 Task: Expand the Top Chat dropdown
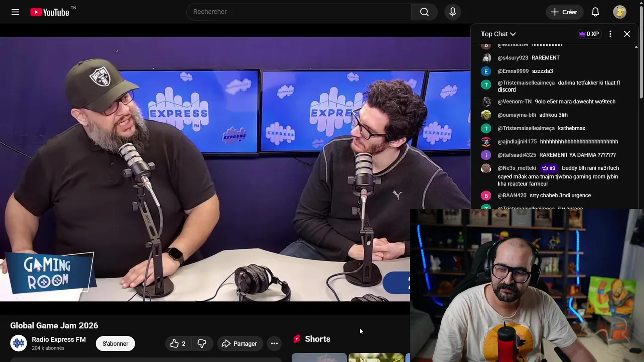(498, 34)
